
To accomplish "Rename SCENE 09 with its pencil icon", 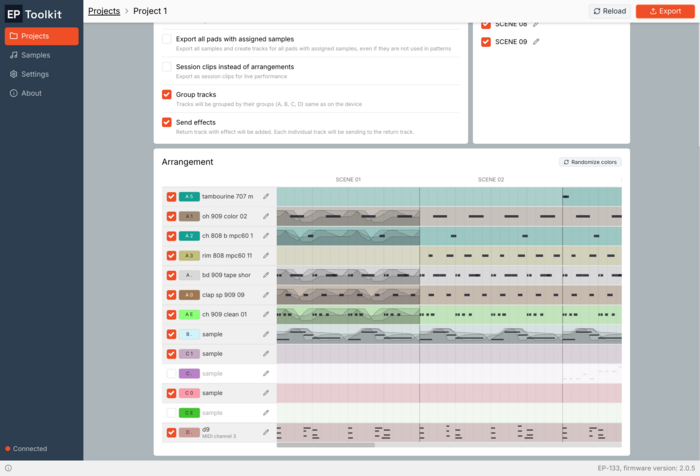I will pos(536,42).
